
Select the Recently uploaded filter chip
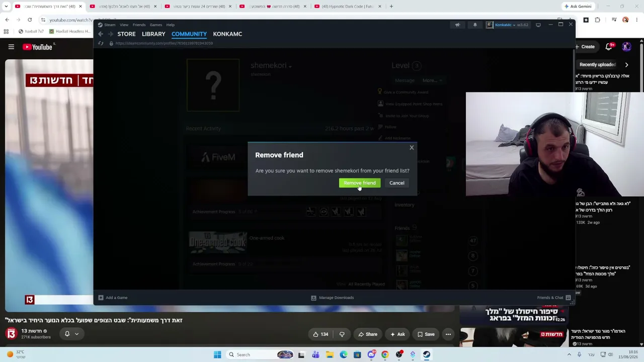tap(598, 64)
